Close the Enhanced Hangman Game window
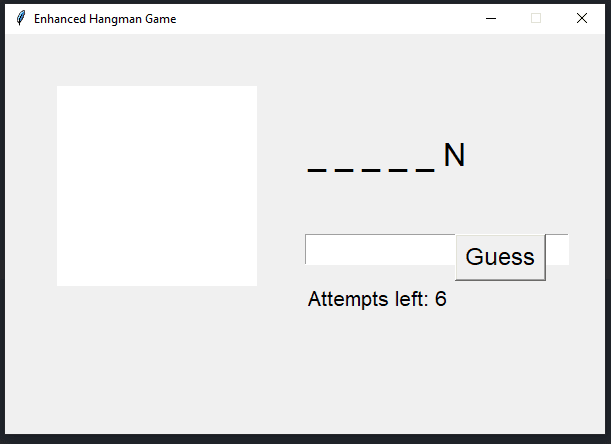611x444 pixels. (582, 18)
